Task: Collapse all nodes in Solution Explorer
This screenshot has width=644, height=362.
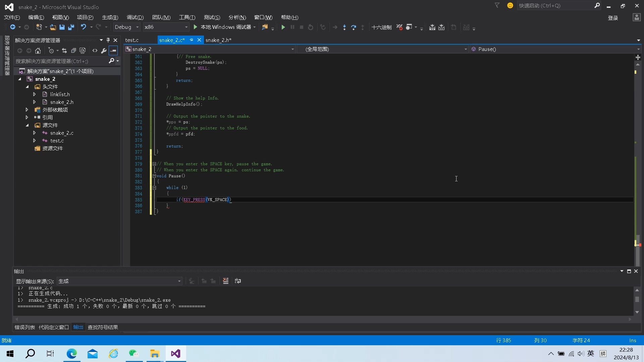Action: tap(73, 51)
